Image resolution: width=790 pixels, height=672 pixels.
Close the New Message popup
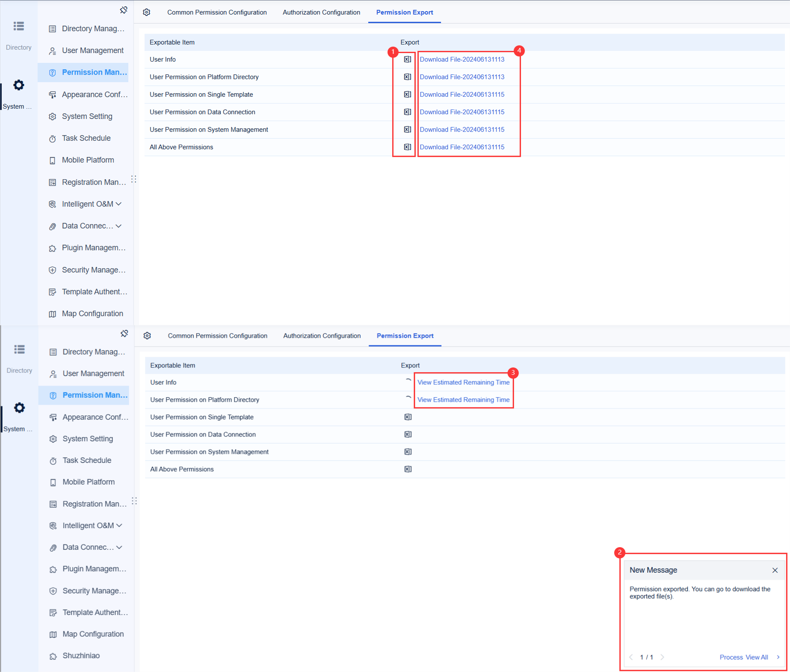(x=775, y=570)
